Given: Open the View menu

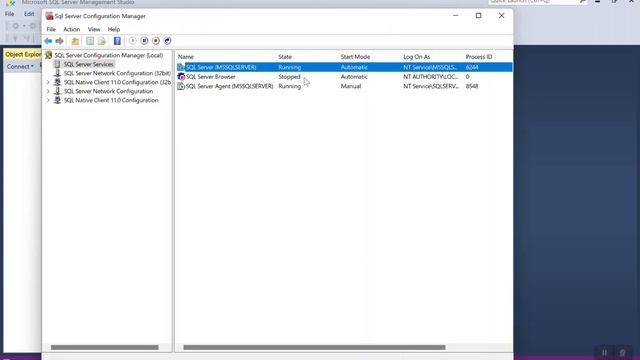Looking at the screenshot, I should click(94, 29).
